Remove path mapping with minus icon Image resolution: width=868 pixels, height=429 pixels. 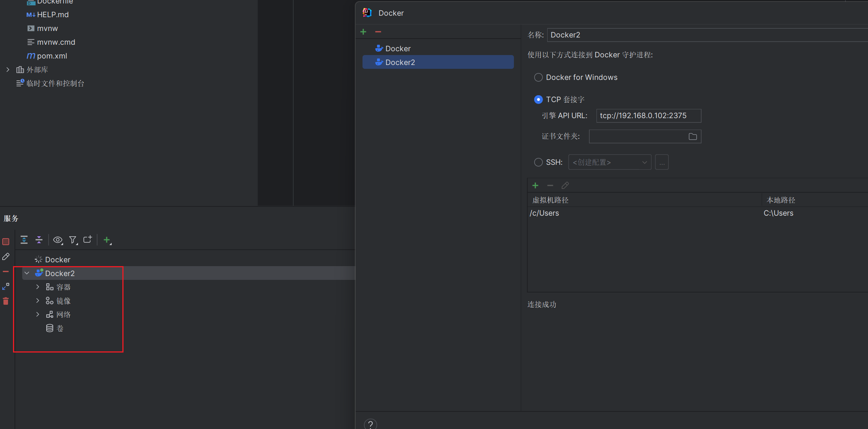click(550, 185)
